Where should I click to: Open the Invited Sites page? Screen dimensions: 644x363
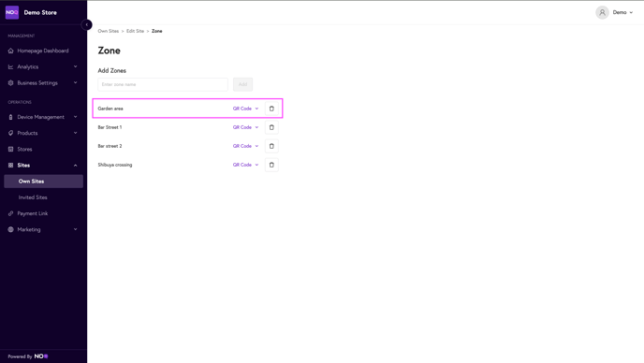point(33,197)
